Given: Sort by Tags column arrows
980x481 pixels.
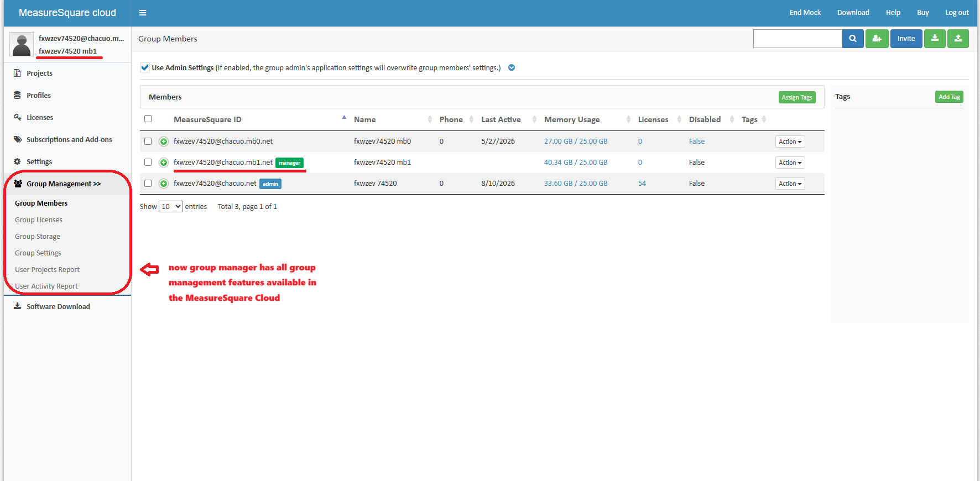Looking at the screenshot, I should [764, 119].
